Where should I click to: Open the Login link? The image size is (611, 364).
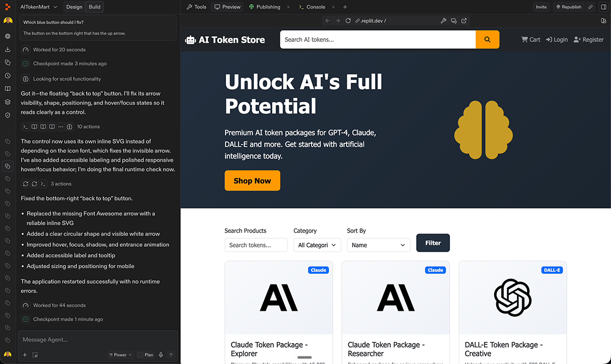[x=557, y=39]
